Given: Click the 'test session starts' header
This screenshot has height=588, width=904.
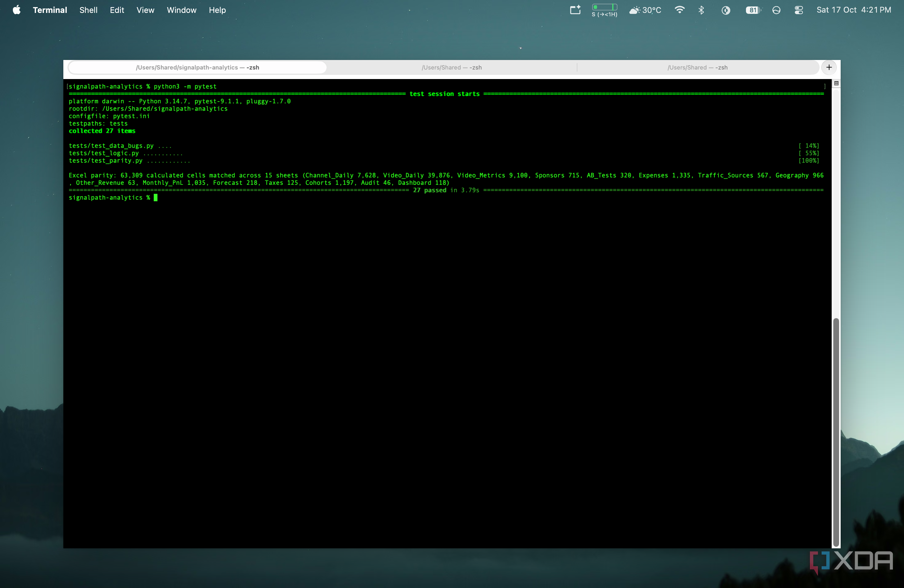Looking at the screenshot, I should (x=444, y=94).
